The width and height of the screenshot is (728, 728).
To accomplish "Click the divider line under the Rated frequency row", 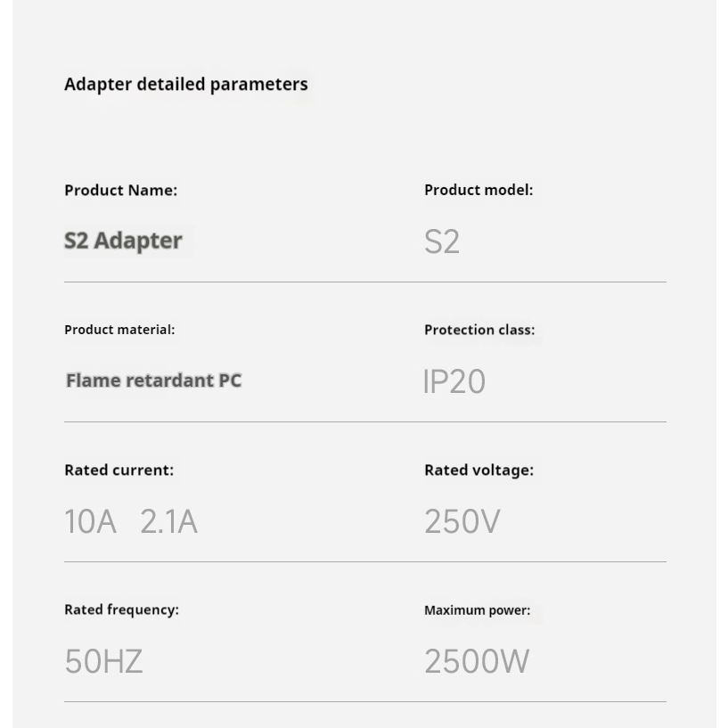I will [x=364, y=701].
